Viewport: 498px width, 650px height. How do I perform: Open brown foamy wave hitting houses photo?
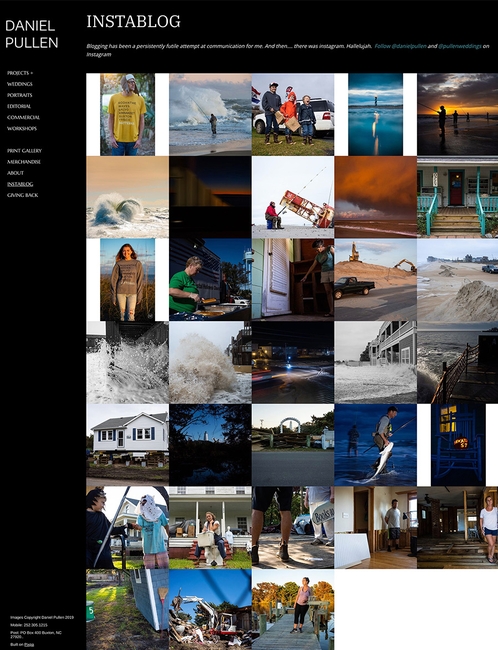pyautogui.click(x=210, y=362)
